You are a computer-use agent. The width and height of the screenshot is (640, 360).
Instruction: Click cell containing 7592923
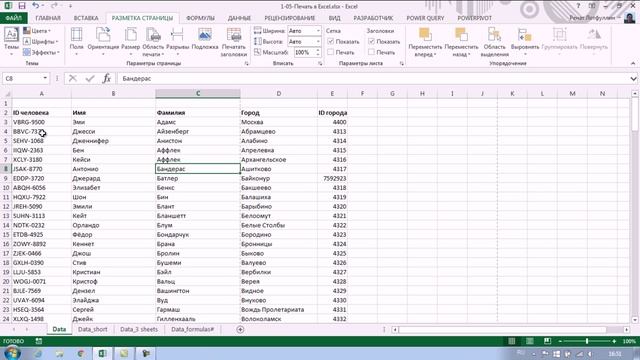[332, 178]
